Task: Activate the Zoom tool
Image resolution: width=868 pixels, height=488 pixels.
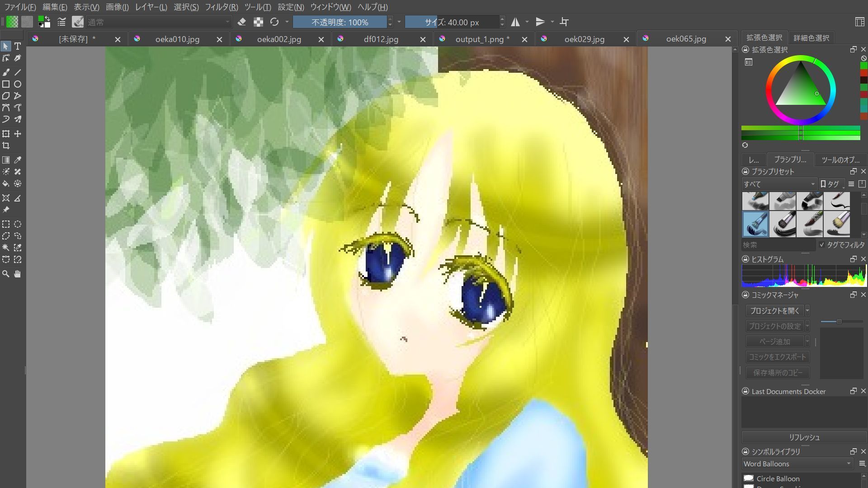Action: tap(6, 274)
